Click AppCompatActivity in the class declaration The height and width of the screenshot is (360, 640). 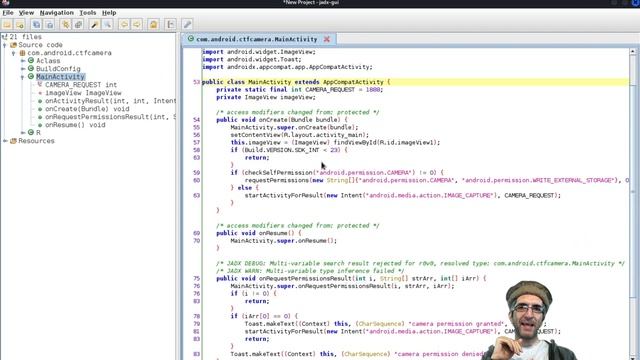click(353, 82)
